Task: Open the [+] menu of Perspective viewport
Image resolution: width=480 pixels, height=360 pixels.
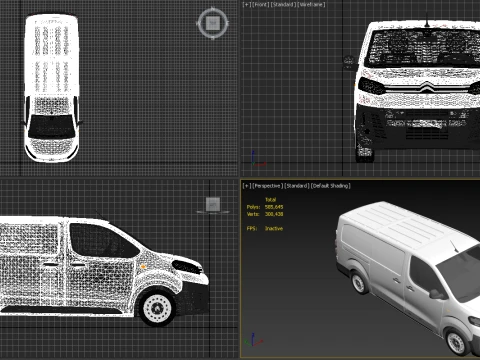Action: pos(247,186)
